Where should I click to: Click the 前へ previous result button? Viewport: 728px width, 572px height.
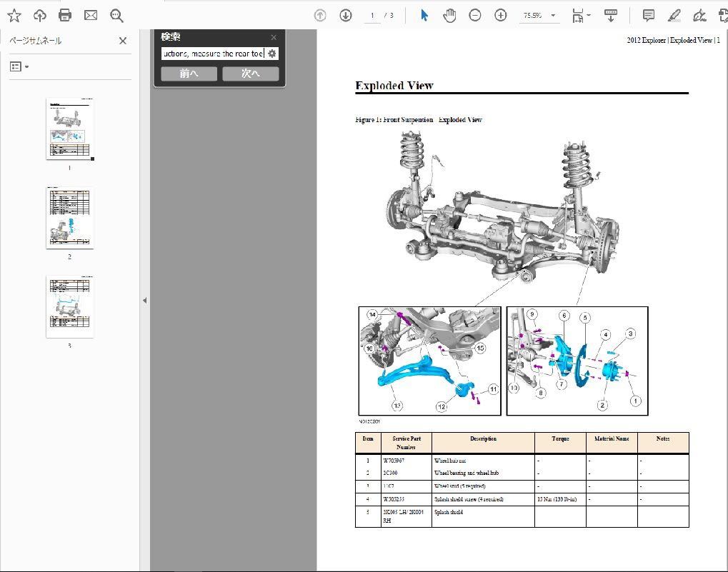coord(189,74)
